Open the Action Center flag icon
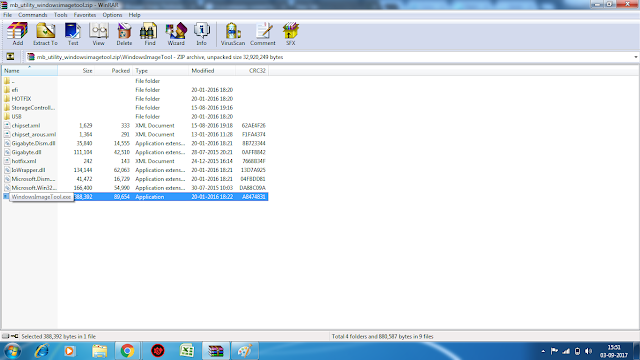Image resolution: width=640 pixels, height=360 pixels. coord(554,351)
